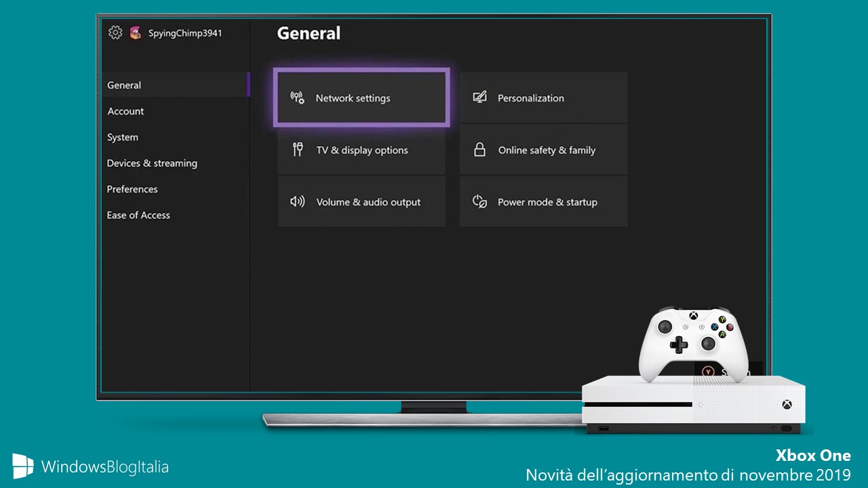Viewport: 868px width, 488px height.
Task: Open the Network settings tile
Action: coord(361,98)
